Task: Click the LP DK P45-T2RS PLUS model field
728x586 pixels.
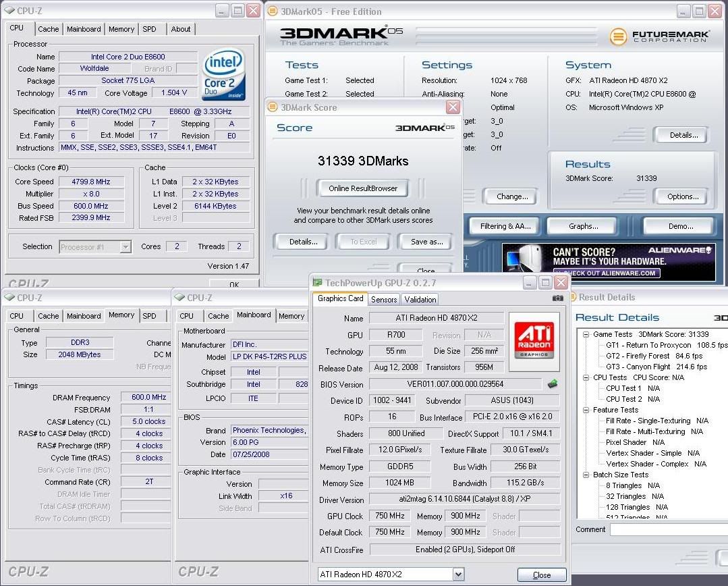Action: 269,356
